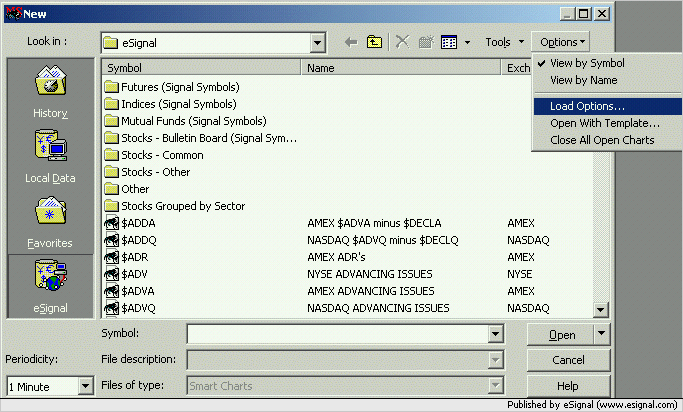Click the $ADV chart icon
683x412 pixels.
pyautogui.click(x=112, y=274)
